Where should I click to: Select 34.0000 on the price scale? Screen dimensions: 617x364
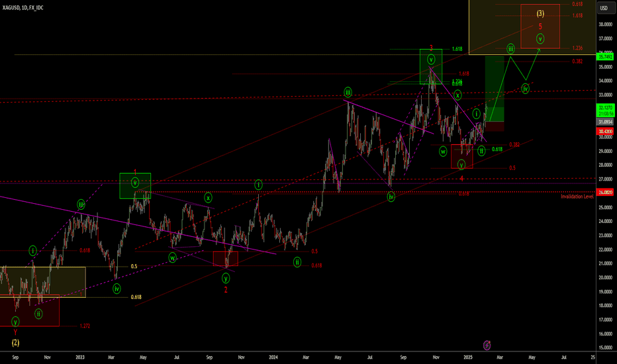[606, 81]
